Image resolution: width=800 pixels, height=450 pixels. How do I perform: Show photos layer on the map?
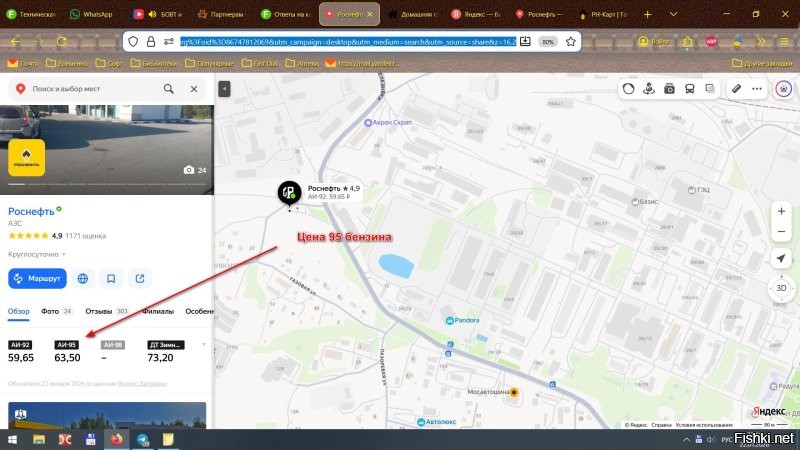669,89
